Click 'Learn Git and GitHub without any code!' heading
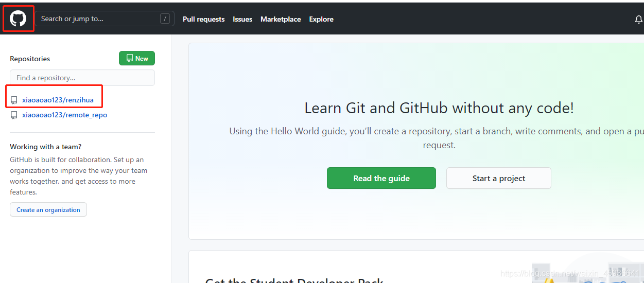The image size is (644, 283). 439,108
